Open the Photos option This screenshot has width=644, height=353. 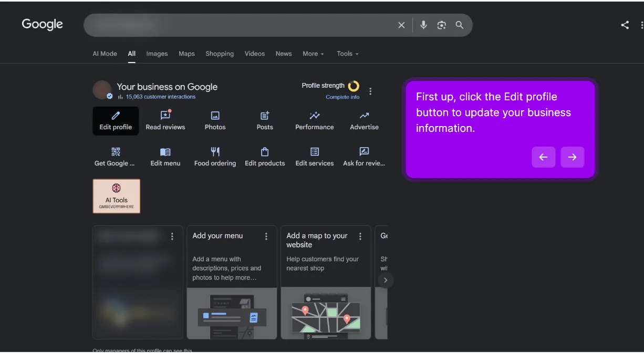click(215, 121)
